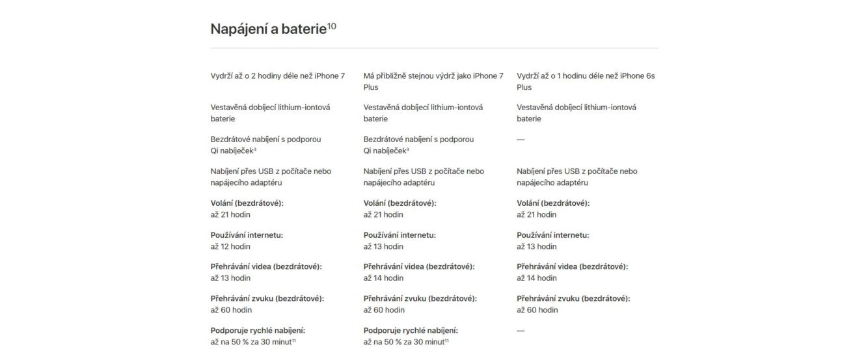
Task: Select "Má přibližně stejnou výdrž jako iPhone 7 Plus"
Action: click(433, 81)
